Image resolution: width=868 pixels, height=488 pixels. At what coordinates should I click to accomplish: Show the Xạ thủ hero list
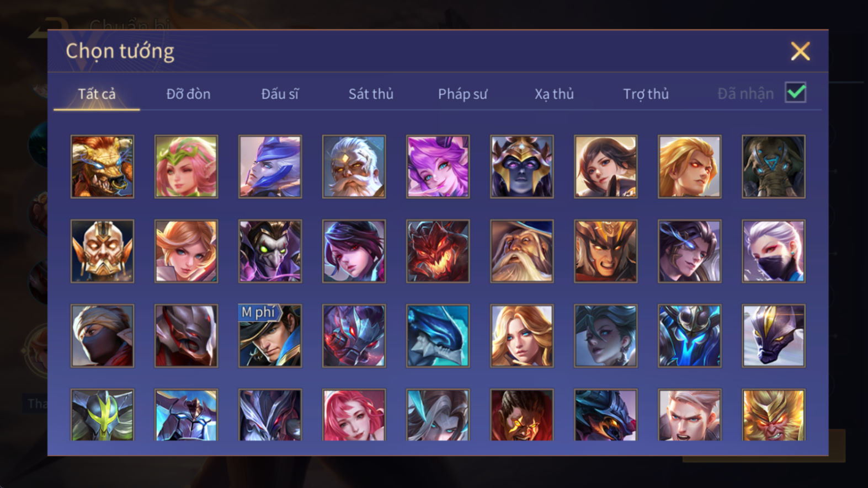coord(554,94)
